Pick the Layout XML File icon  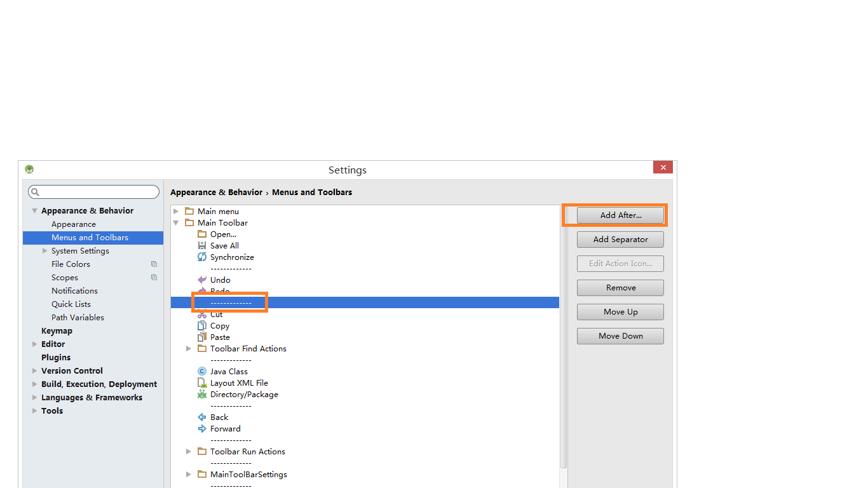point(202,383)
